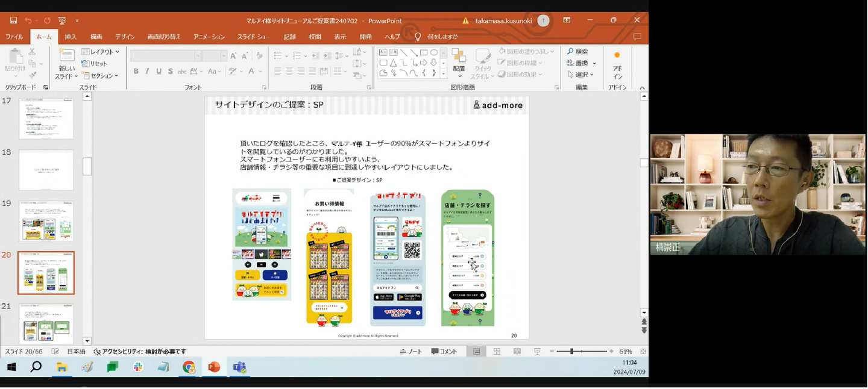Switch to Slide Sorter view icon
The height and width of the screenshot is (389, 868).
tap(497, 352)
